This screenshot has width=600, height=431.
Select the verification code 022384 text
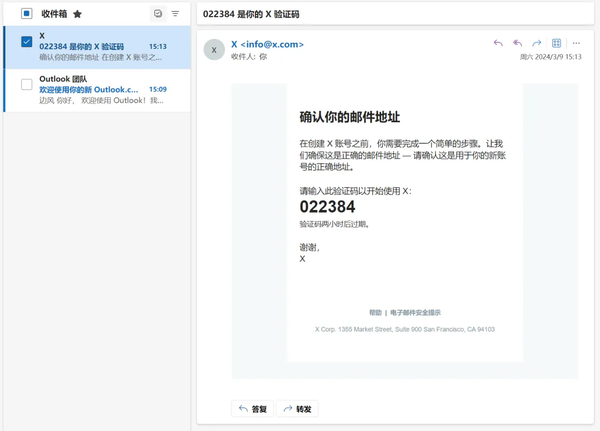coord(327,207)
